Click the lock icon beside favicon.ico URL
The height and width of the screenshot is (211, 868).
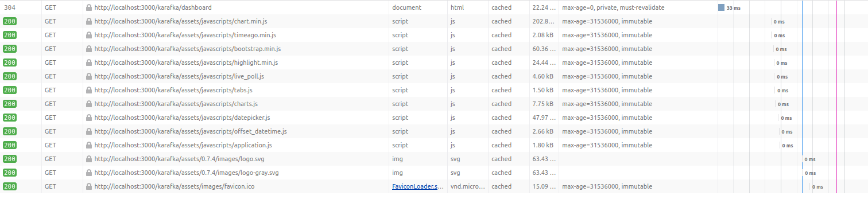coord(89,187)
